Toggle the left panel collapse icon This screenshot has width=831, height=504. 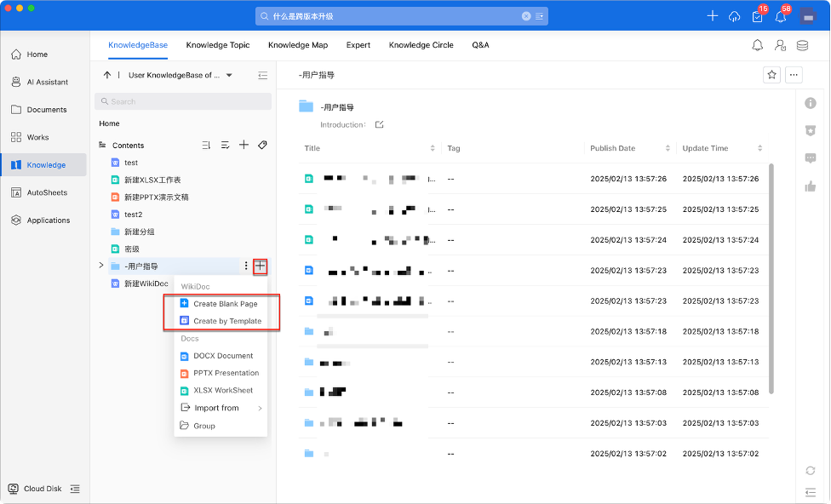[x=263, y=76]
